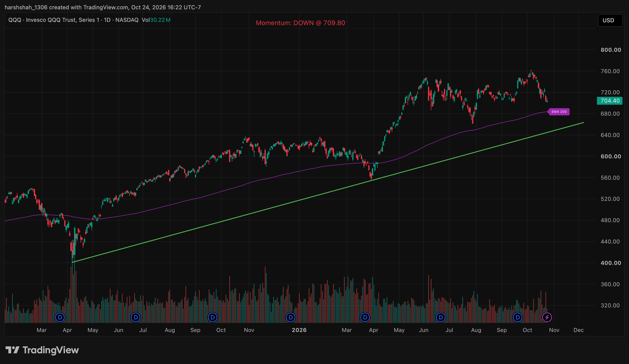Click the dividend marker icon near late September 2025
This screenshot has height=364, width=629.
(x=212, y=317)
